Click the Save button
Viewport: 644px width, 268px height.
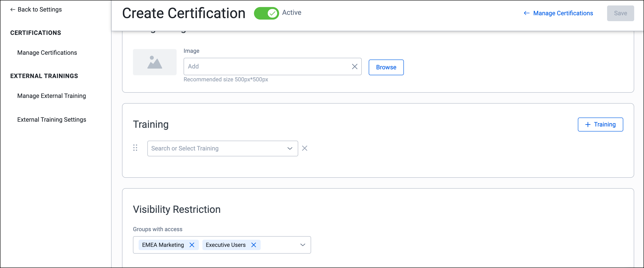(x=620, y=13)
